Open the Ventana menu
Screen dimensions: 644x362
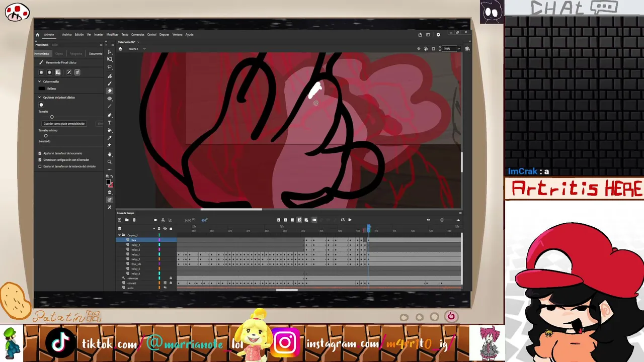pos(178,35)
